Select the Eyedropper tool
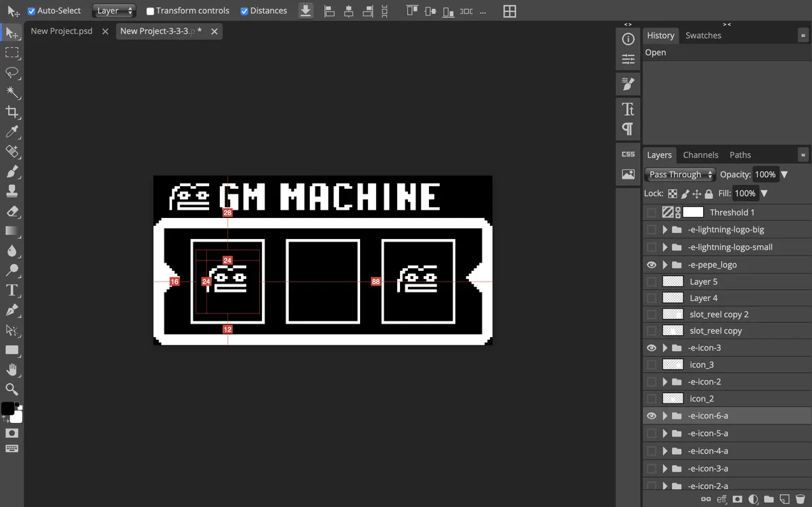Image resolution: width=812 pixels, height=507 pixels. coord(12,131)
